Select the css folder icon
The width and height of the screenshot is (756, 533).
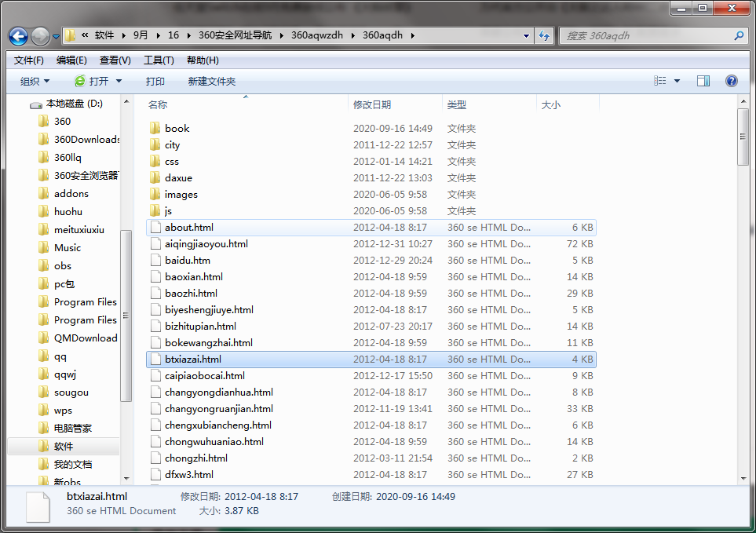155,161
